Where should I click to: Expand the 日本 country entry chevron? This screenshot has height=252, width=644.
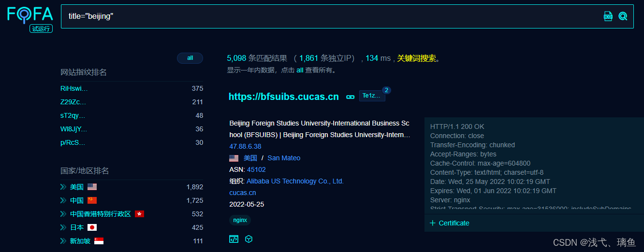[x=63, y=227]
